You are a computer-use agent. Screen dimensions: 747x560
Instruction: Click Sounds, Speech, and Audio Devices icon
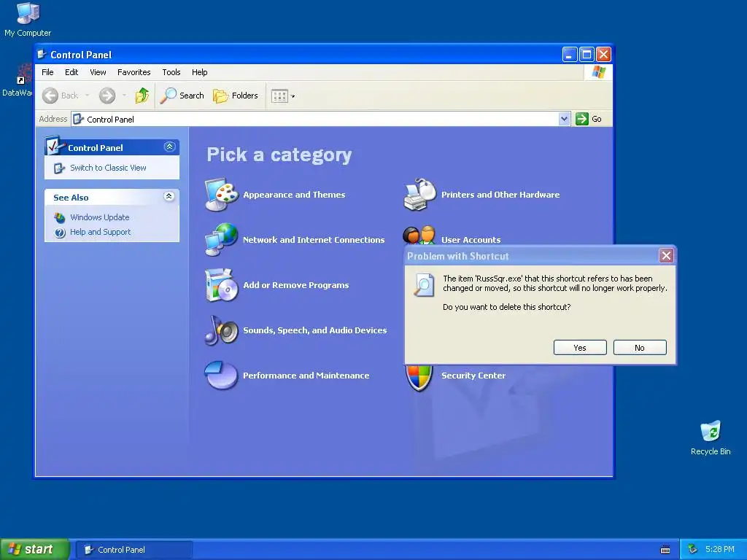pos(222,330)
